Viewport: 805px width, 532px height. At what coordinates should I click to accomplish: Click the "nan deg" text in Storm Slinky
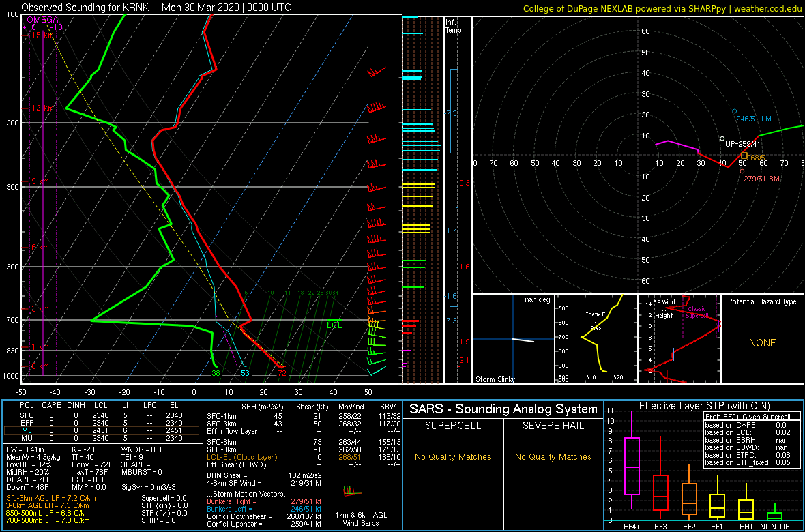pos(537,299)
